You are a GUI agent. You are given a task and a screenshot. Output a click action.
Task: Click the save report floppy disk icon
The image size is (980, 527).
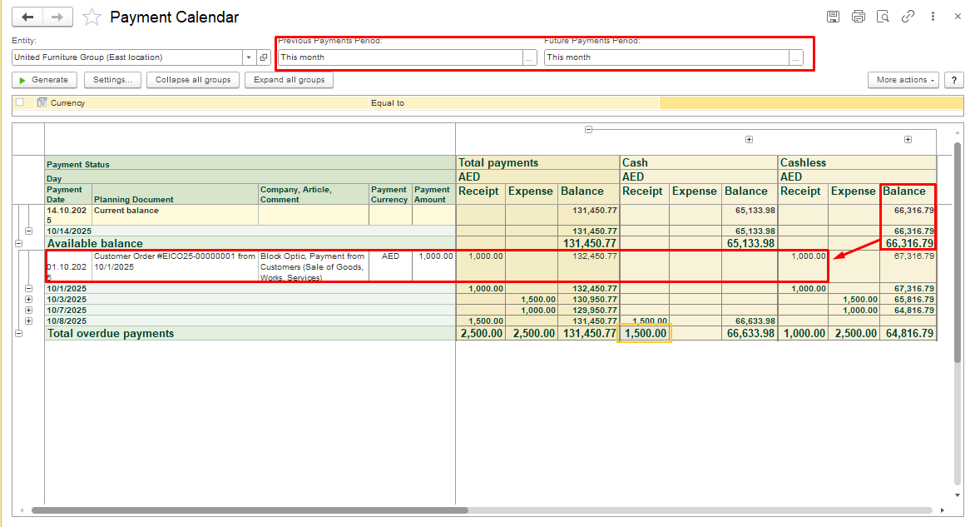[833, 17]
